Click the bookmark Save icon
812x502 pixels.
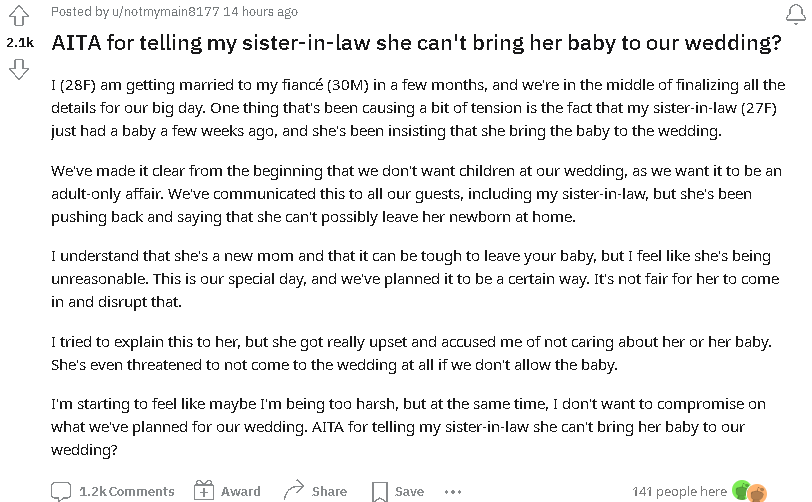tap(380, 492)
